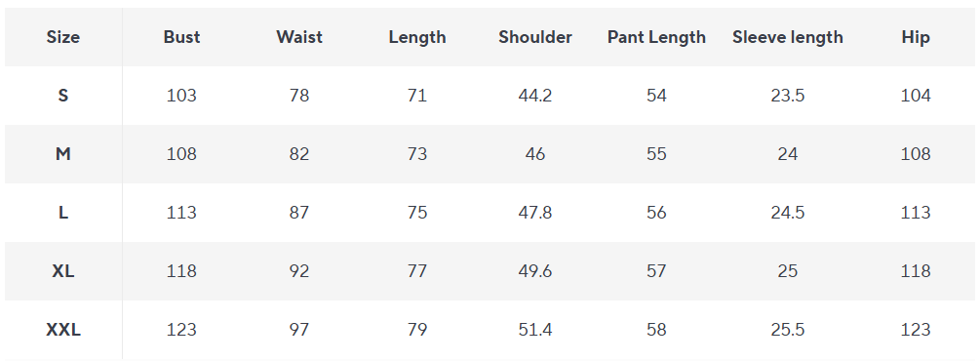Select the Bust column header
The height and width of the screenshot is (361, 980).
tap(182, 37)
